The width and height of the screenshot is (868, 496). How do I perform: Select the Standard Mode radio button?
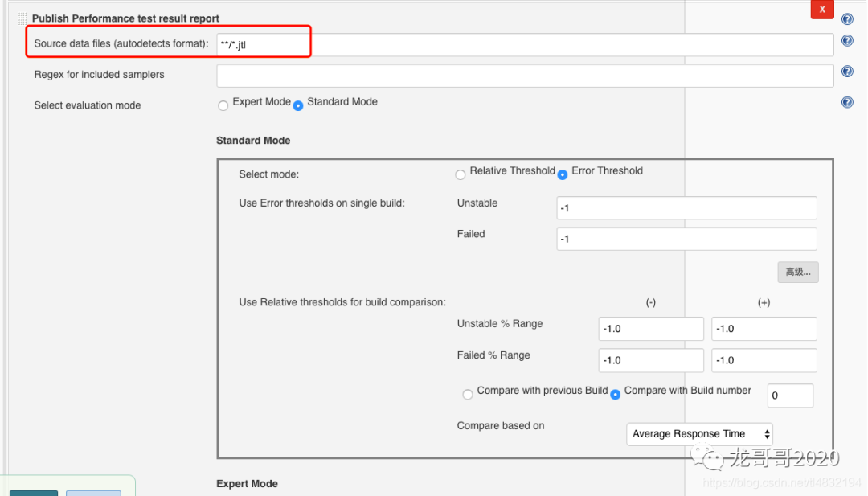[298, 105]
